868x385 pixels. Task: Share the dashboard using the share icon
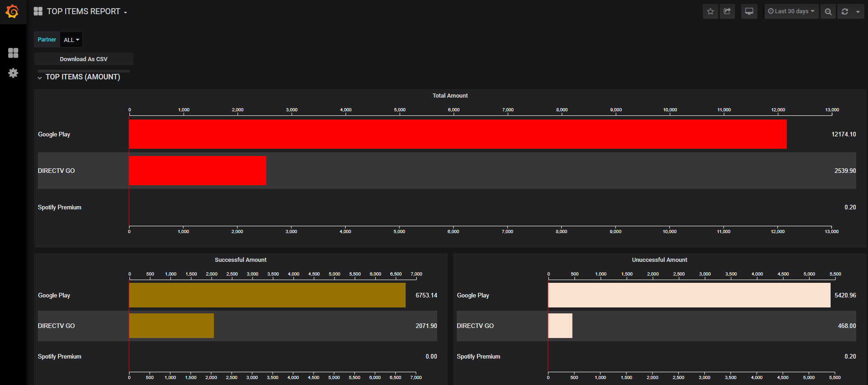coord(727,11)
